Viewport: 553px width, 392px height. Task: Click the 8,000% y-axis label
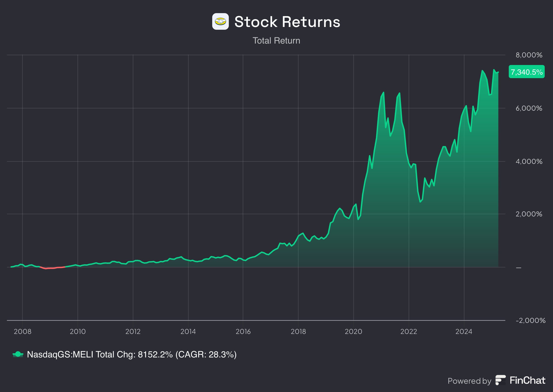coord(529,55)
